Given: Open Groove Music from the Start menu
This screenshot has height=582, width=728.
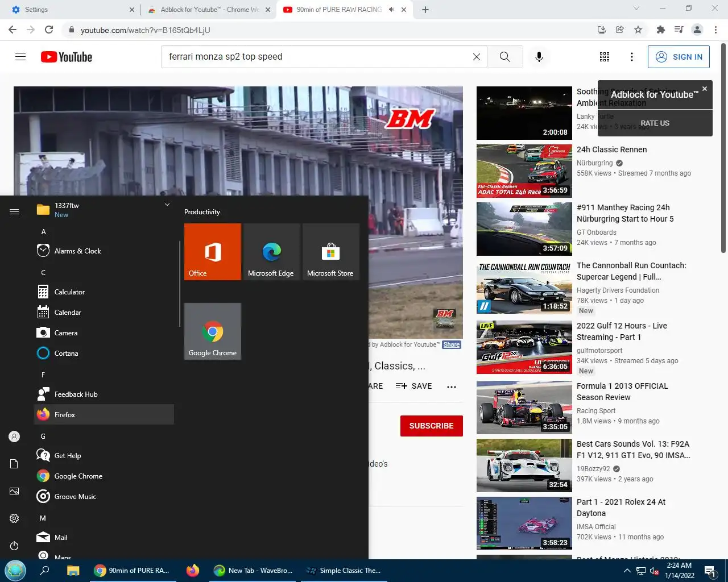Looking at the screenshot, I should 104,496.
